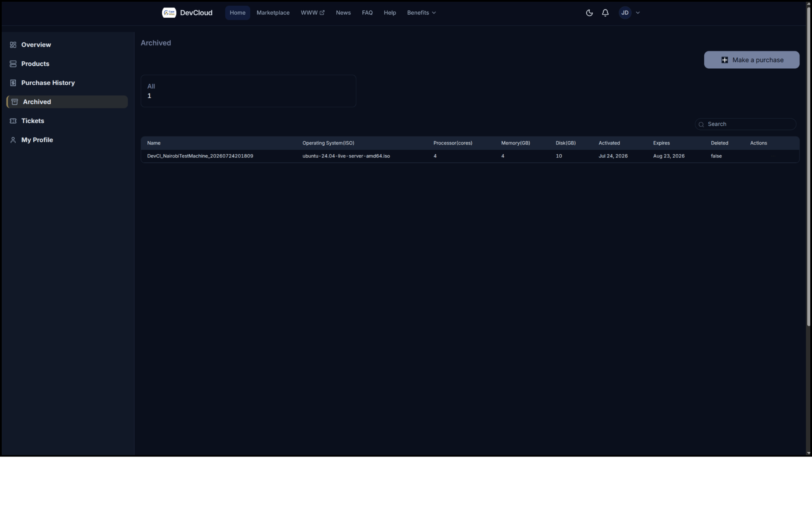The image size is (812, 505).
Task: Click the JD user avatar
Action: 625,13
